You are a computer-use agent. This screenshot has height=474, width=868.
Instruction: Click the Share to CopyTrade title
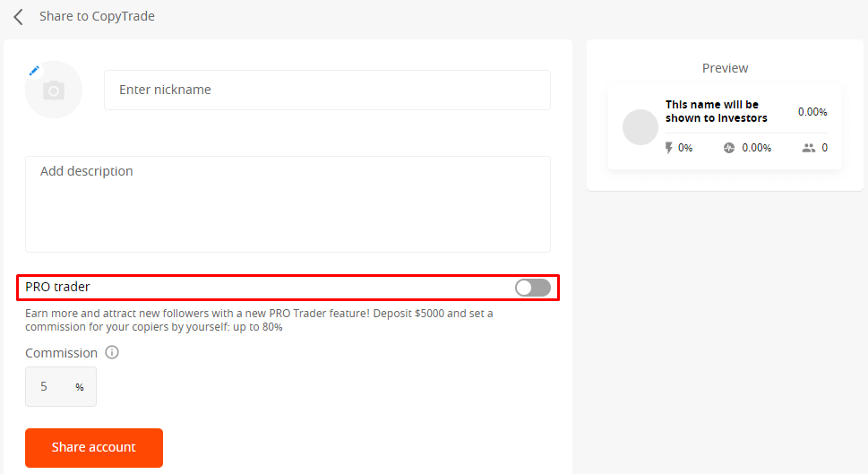97,16
